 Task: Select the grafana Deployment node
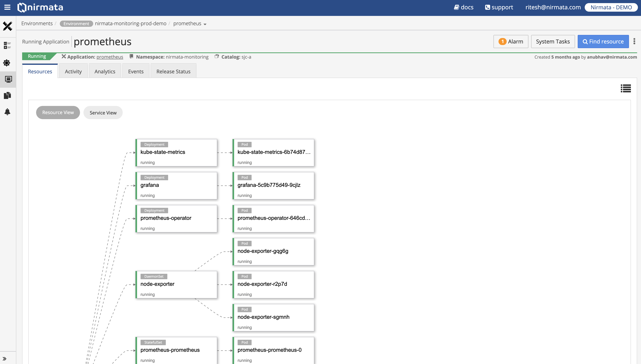[176, 185]
